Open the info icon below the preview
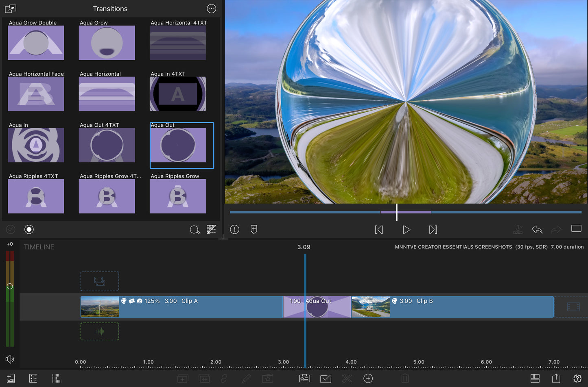 click(x=234, y=229)
